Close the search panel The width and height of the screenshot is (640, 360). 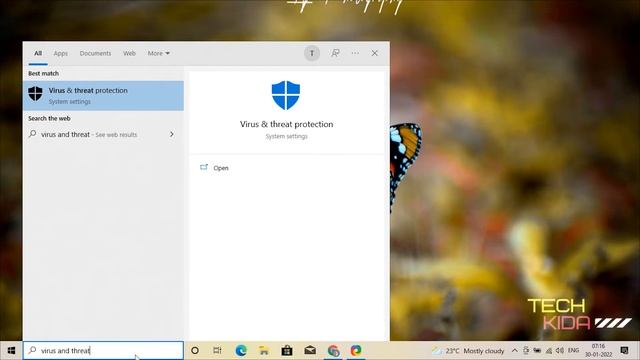pos(374,53)
